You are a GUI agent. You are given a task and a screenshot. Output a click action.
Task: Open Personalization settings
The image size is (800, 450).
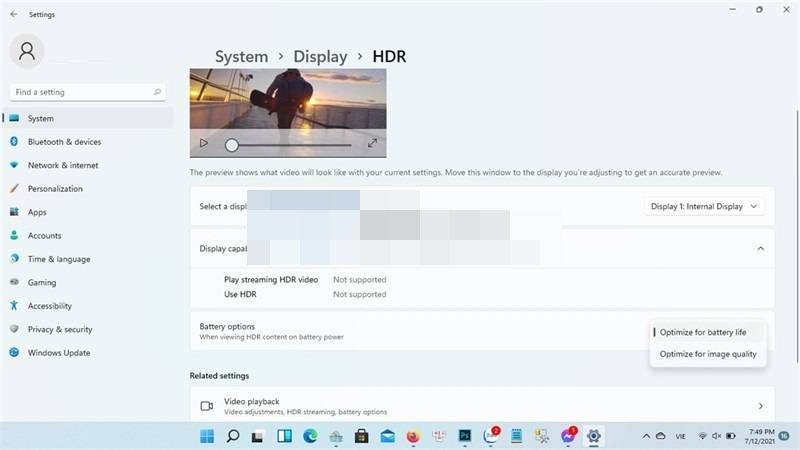[88, 189]
